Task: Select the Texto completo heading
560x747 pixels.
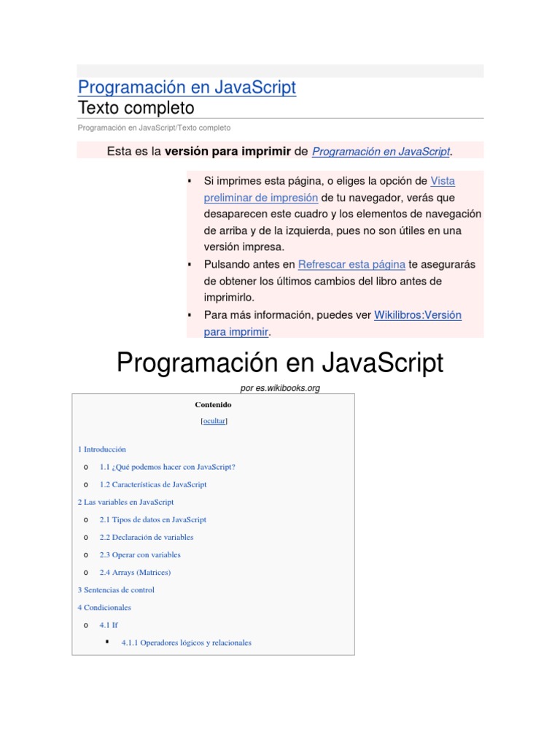Action: 136,108
